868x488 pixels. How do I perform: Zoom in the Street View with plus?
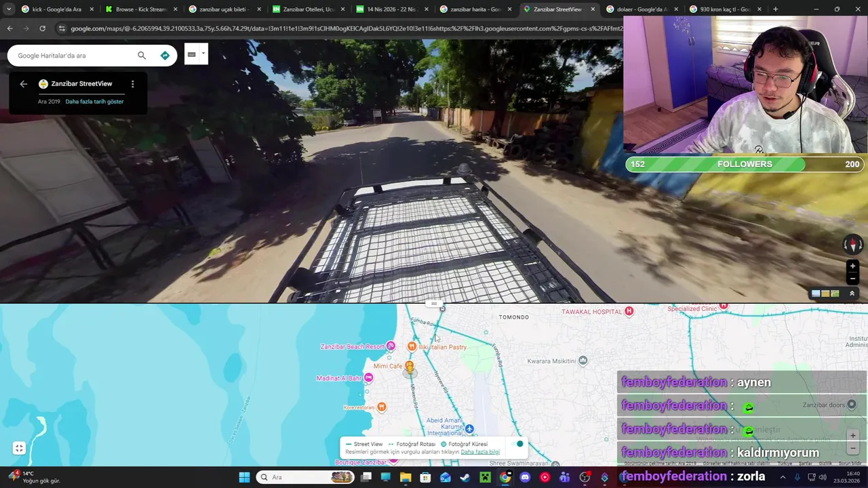[853, 266]
